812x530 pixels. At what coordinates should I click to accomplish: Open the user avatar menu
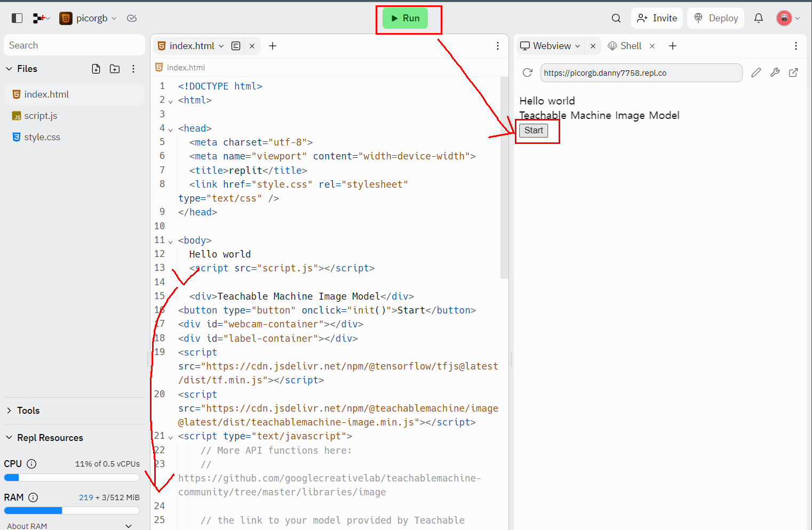pyautogui.click(x=788, y=18)
